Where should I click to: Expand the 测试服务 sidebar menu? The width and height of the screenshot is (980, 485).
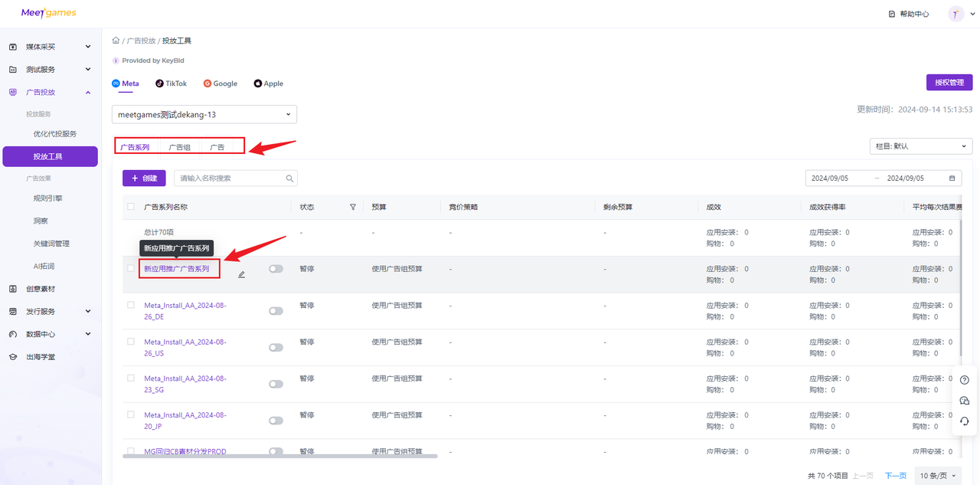(88, 70)
